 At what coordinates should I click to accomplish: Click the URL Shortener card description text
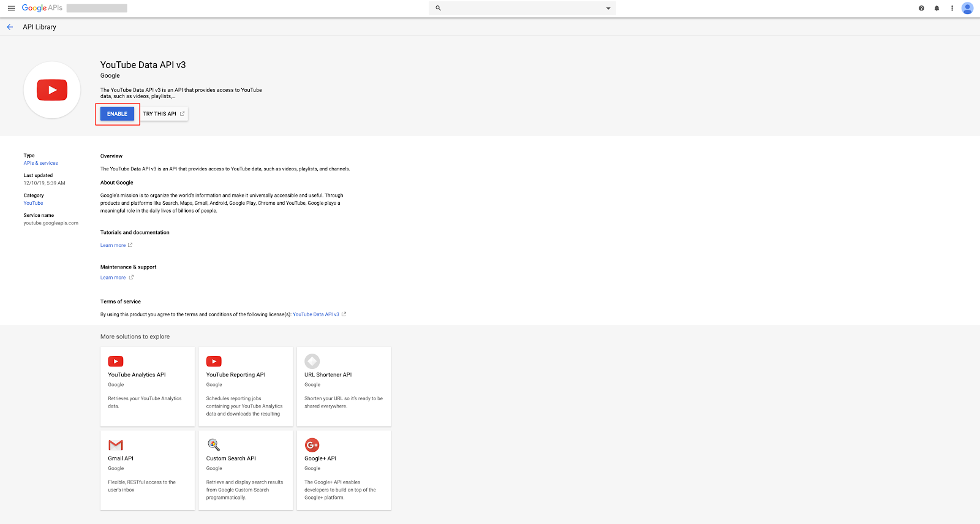344,402
